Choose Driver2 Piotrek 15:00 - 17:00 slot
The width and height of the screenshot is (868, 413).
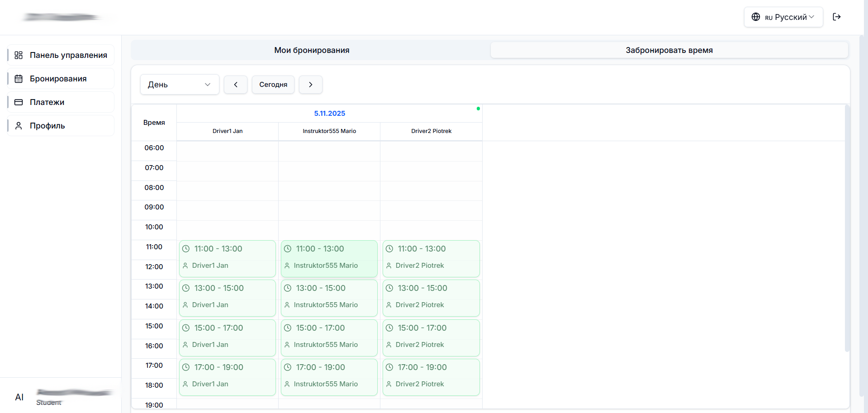[431, 337]
